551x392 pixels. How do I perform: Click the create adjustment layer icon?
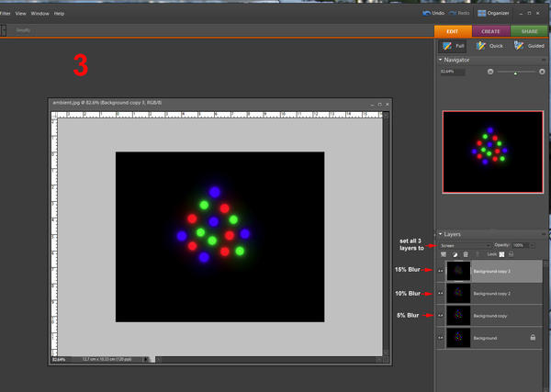[455, 254]
